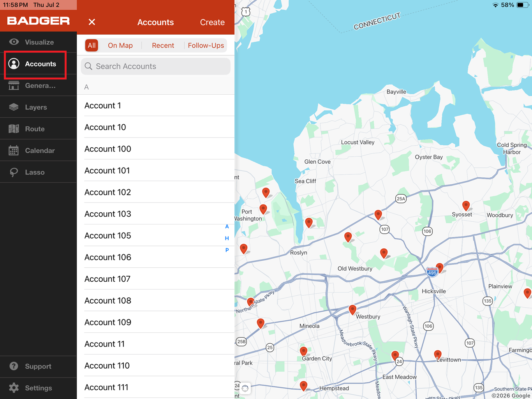Click the battery status icon
The height and width of the screenshot is (399, 532).
click(523, 5)
